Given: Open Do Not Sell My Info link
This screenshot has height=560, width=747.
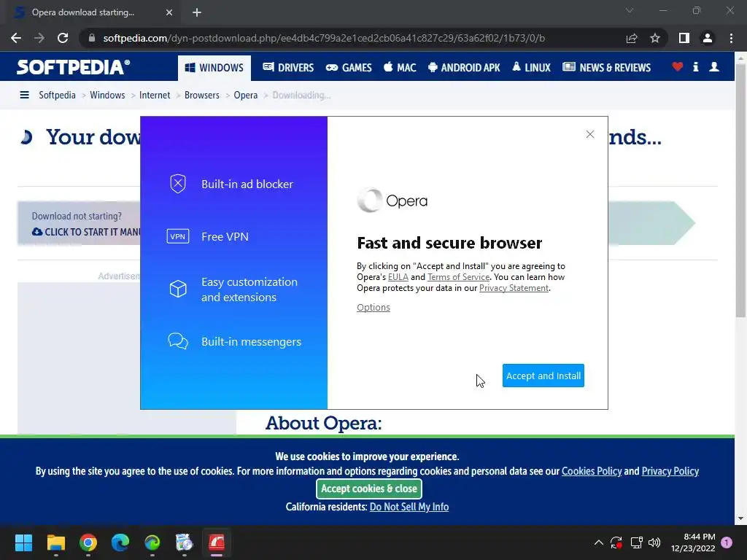Looking at the screenshot, I should [x=409, y=507].
